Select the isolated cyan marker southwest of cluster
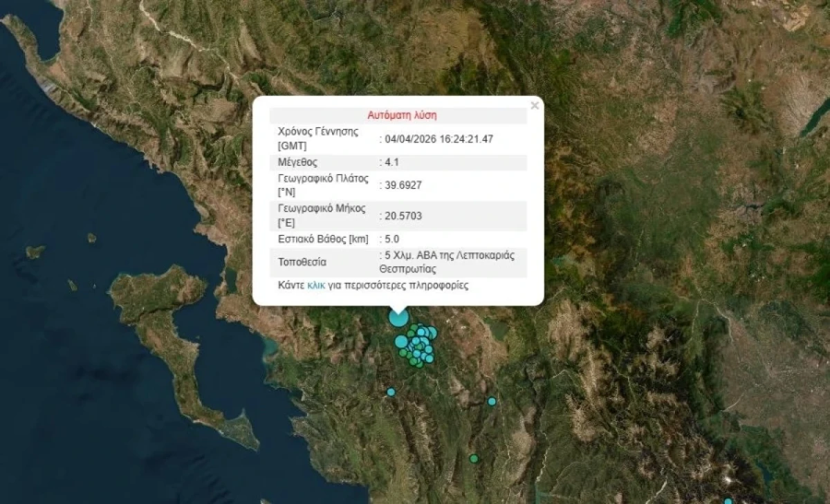Viewport: 830px width, 504px height. pyautogui.click(x=391, y=392)
